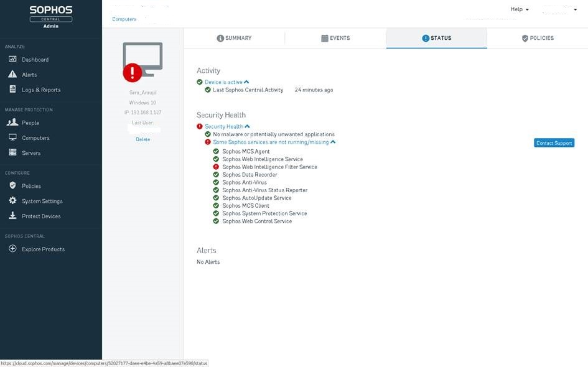Click the Computers breadcrumb link
The width and height of the screenshot is (588, 367).
124,19
